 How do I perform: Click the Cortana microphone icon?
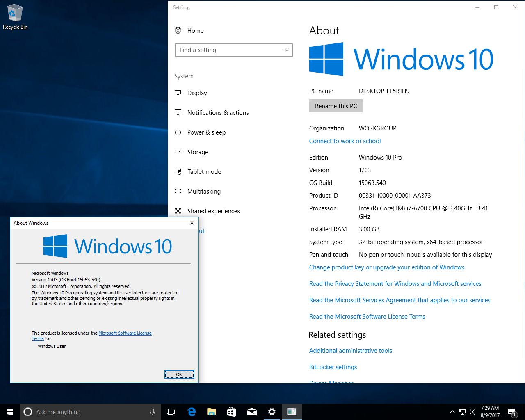153,412
